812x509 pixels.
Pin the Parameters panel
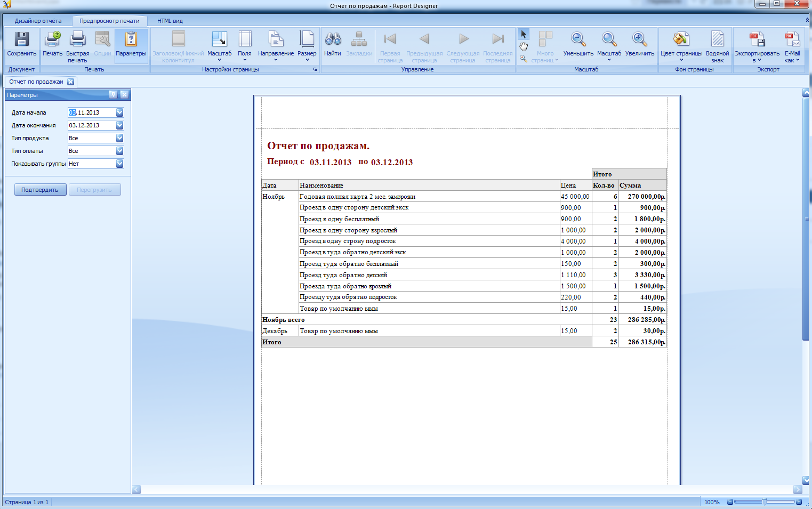tap(113, 94)
